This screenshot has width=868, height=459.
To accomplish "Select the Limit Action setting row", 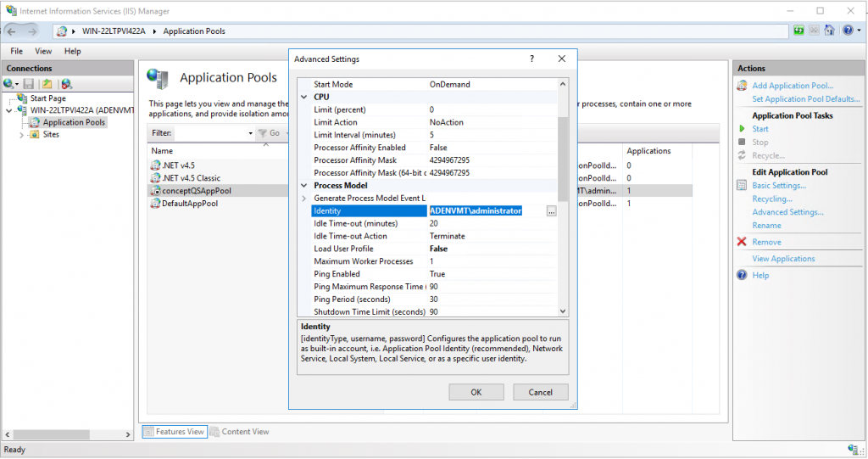I will click(435, 122).
